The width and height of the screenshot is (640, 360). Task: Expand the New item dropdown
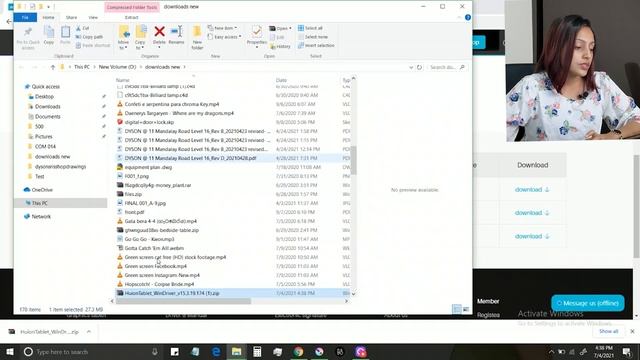coord(222,28)
